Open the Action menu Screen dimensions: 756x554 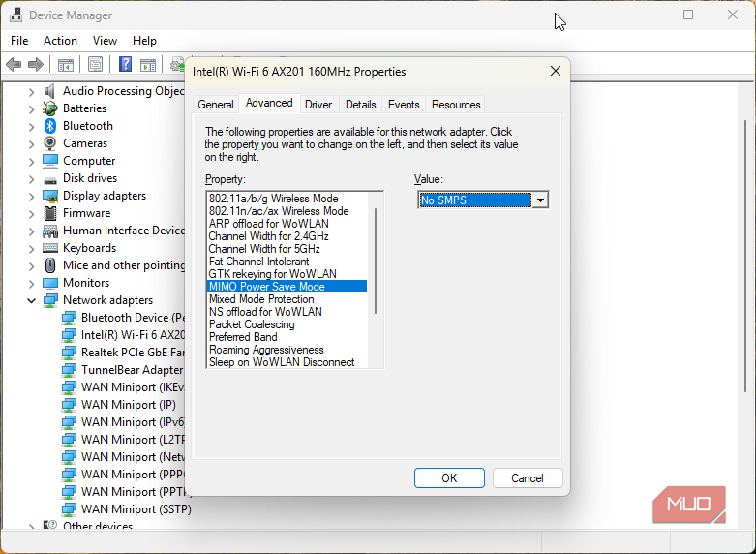pyautogui.click(x=60, y=41)
